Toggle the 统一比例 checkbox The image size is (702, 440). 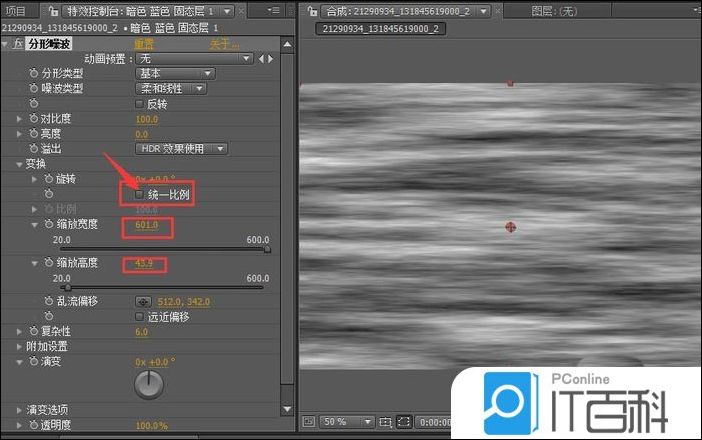point(139,194)
